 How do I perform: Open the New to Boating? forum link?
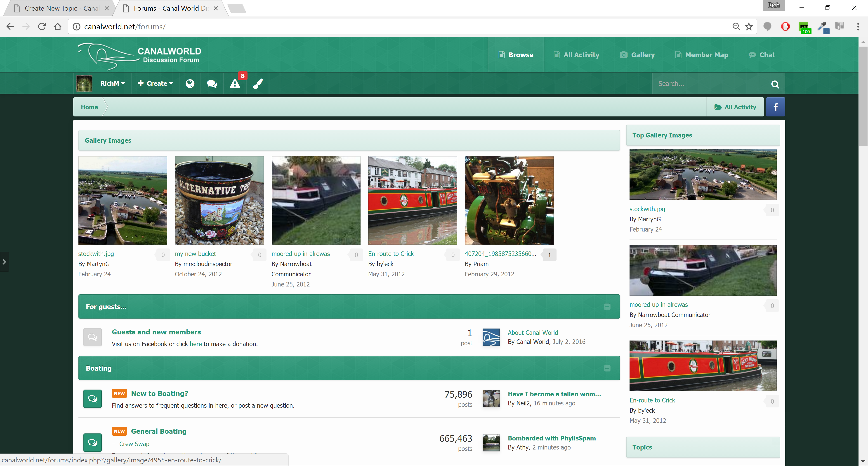(159, 393)
